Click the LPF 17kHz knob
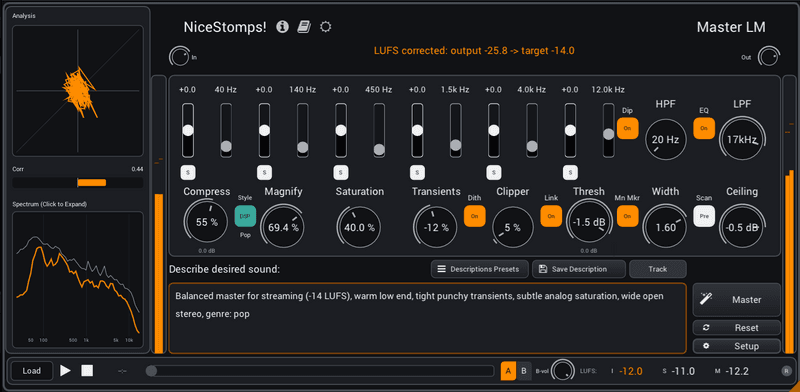The height and width of the screenshot is (392, 800). [742, 139]
